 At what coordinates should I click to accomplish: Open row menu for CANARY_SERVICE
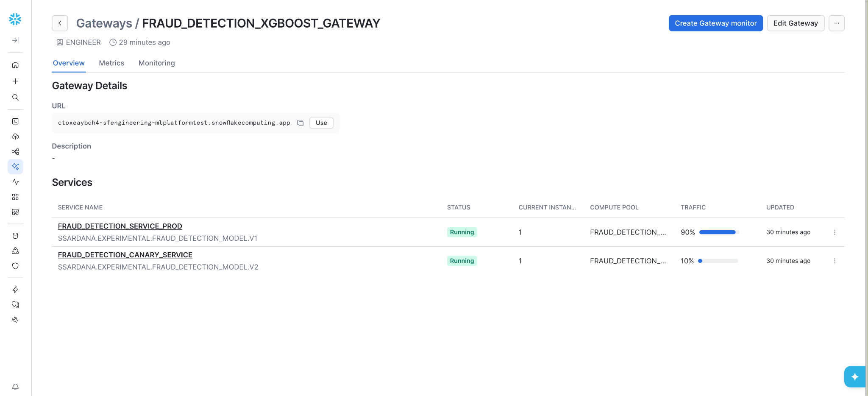click(x=835, y=261)
